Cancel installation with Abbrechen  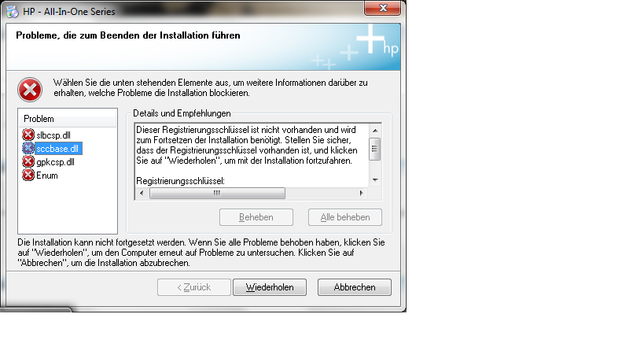pos(355,287)
